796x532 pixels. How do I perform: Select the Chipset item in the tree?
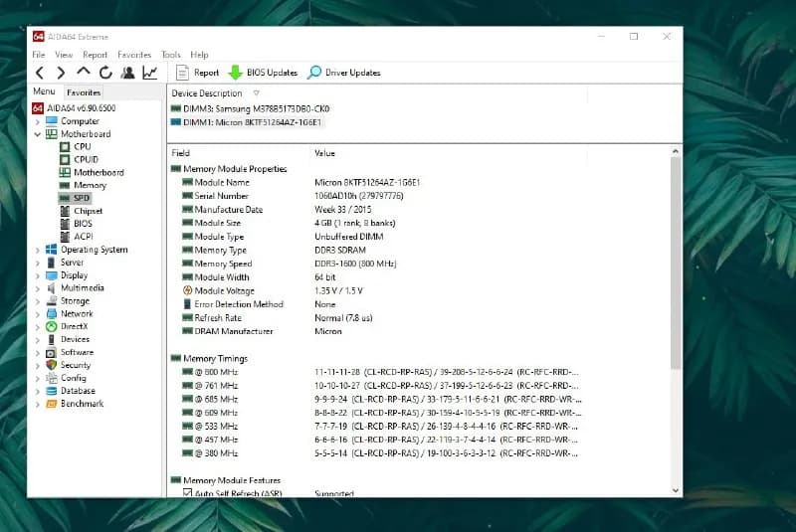(82, 211)
